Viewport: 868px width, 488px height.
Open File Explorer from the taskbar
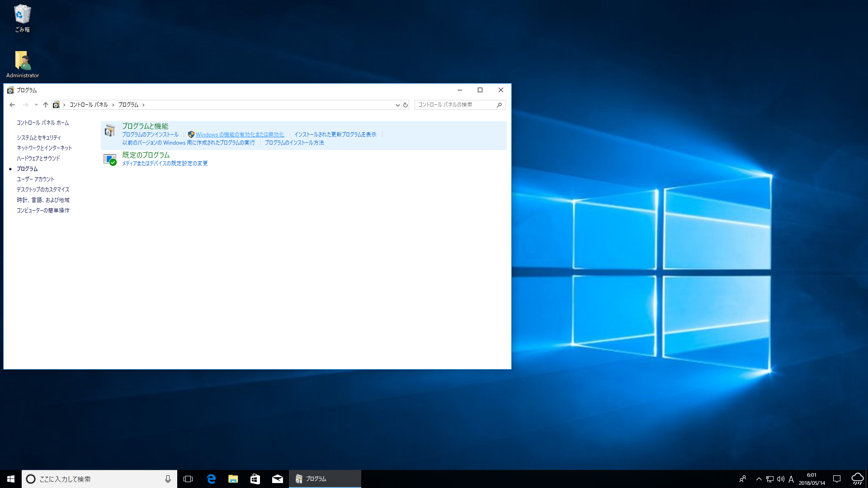tap(233, 479)
